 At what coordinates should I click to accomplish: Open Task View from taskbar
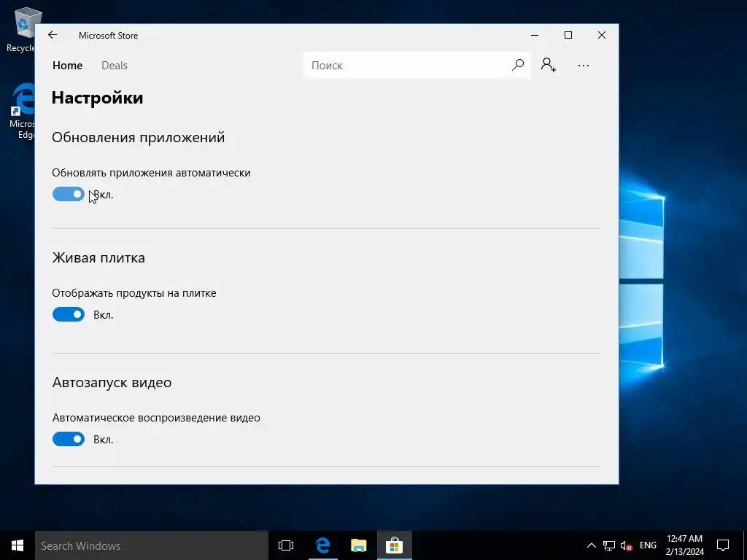pos(286,545)
